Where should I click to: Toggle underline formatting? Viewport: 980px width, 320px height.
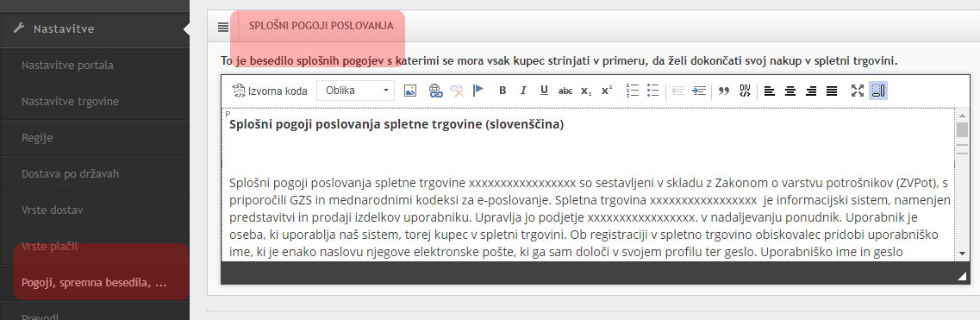coord(544,91)
